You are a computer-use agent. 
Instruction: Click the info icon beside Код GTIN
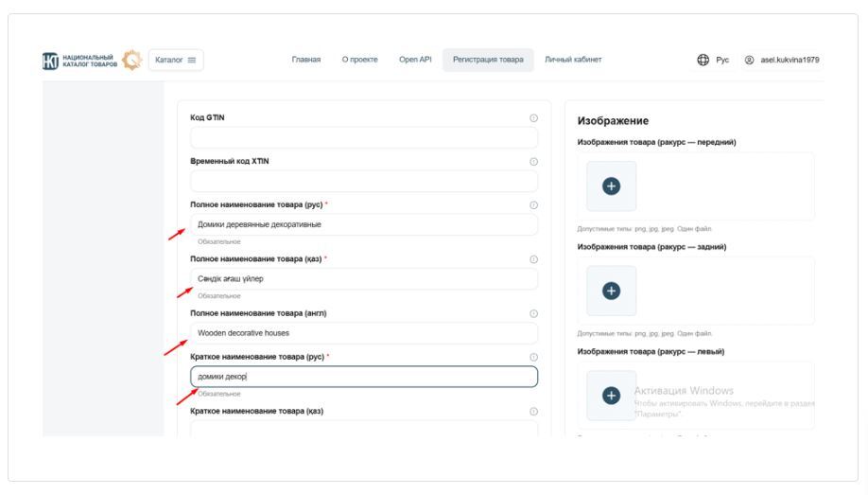533,117
